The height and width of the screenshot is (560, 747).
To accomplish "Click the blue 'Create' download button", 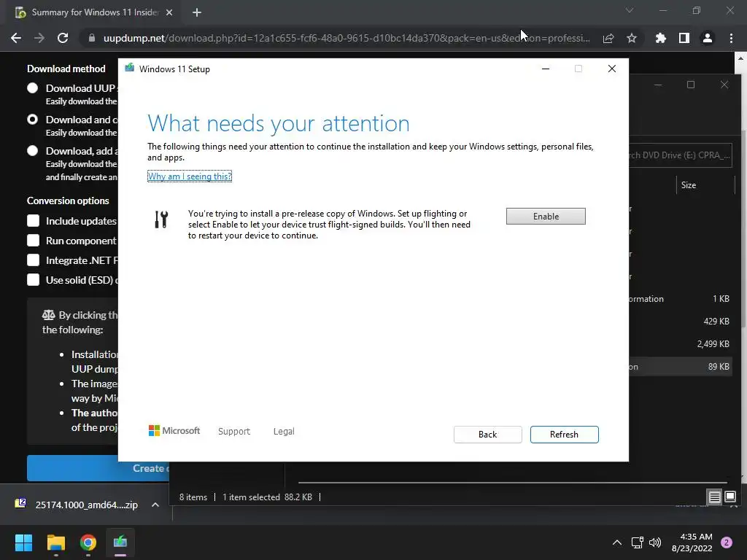I will (x=98, y=468).
